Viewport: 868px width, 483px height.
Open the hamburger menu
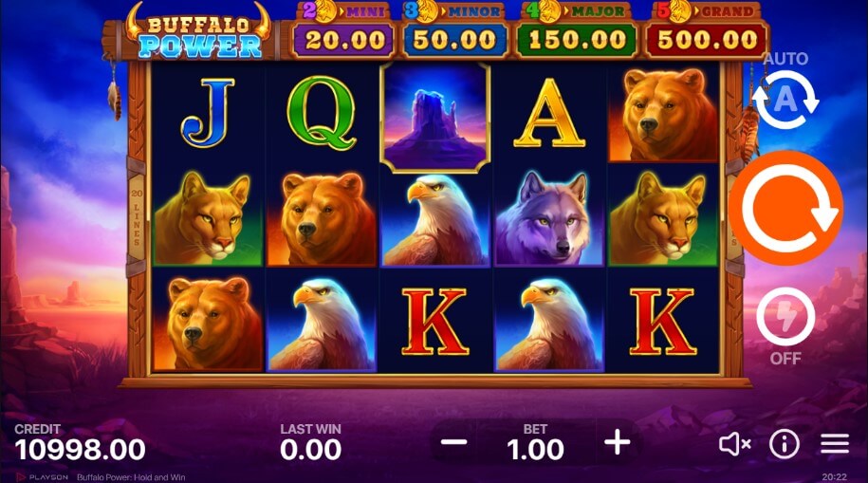tap(835, 444)
